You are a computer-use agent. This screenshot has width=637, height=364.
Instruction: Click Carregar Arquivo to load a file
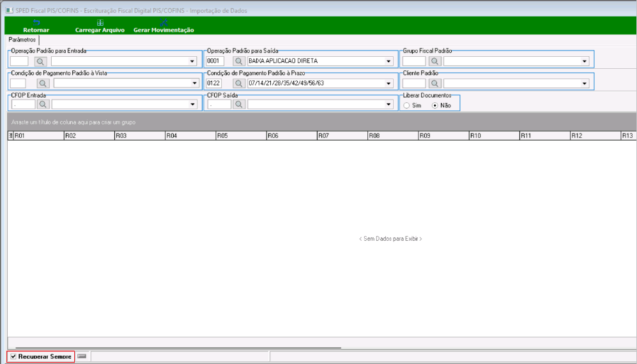click(x=100, y=26)
